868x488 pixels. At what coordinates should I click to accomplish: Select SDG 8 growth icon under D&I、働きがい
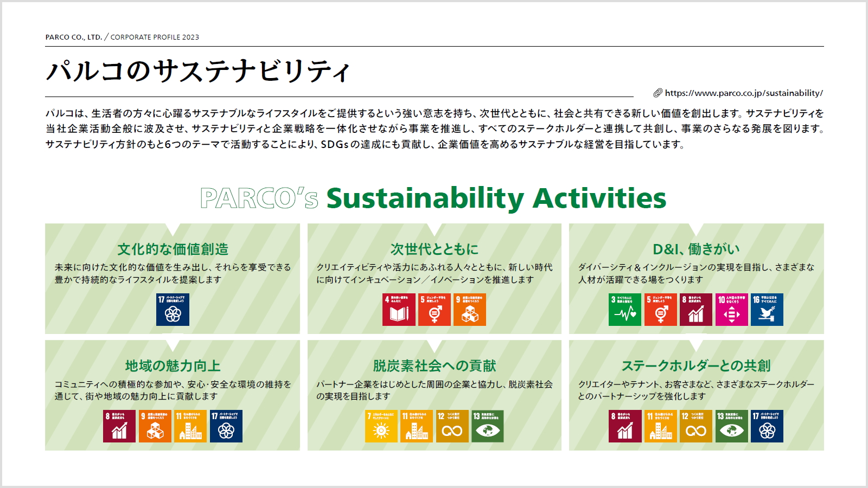(x=696, y=310)
